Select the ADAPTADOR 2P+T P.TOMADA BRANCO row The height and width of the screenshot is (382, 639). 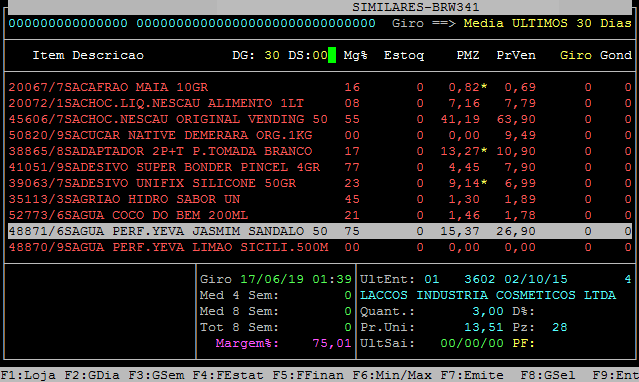click(x=320, y=151)
